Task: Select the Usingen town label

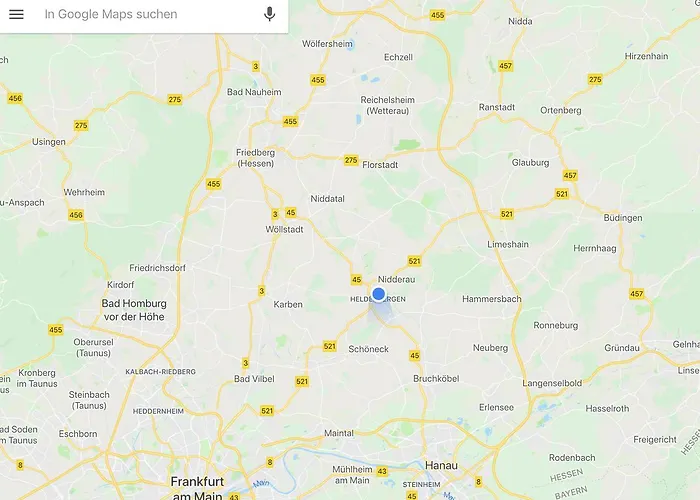Action: point(49,142)
